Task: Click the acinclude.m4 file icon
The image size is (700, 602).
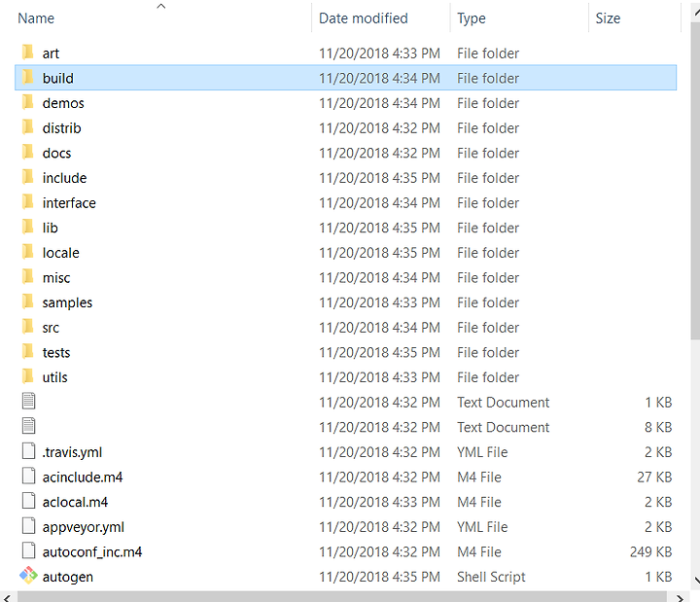Action: (x=28, y=477)
